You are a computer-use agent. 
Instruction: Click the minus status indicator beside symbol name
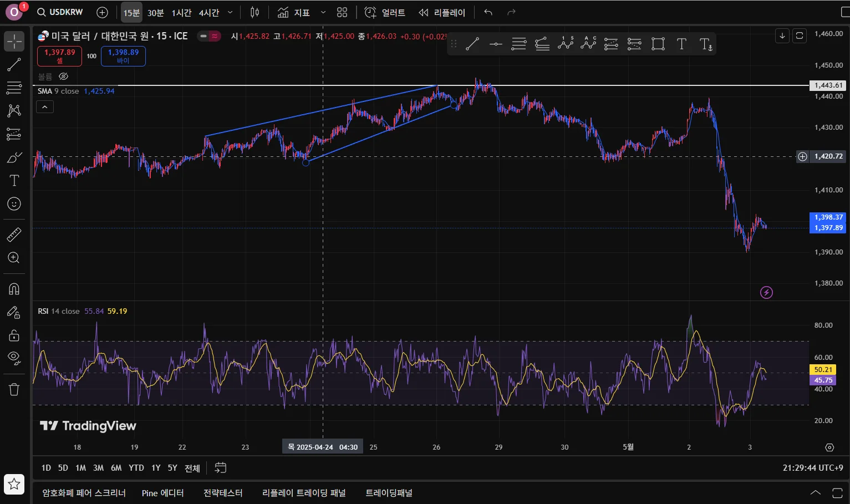(x=203, y=36)
